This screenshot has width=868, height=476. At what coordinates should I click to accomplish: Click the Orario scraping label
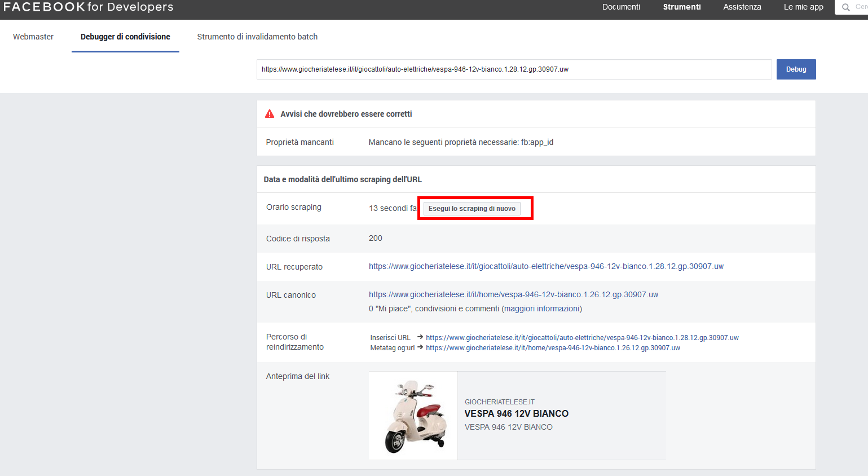[294, 207]
